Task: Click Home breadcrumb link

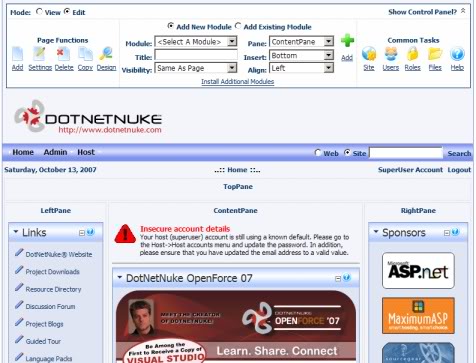Action: click(237, 170)
